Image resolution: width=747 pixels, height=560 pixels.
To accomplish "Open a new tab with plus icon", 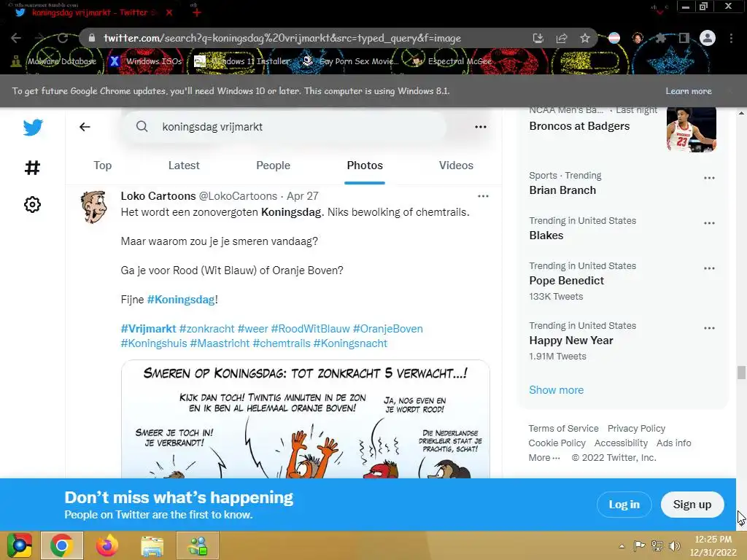I will pos(197,12).
